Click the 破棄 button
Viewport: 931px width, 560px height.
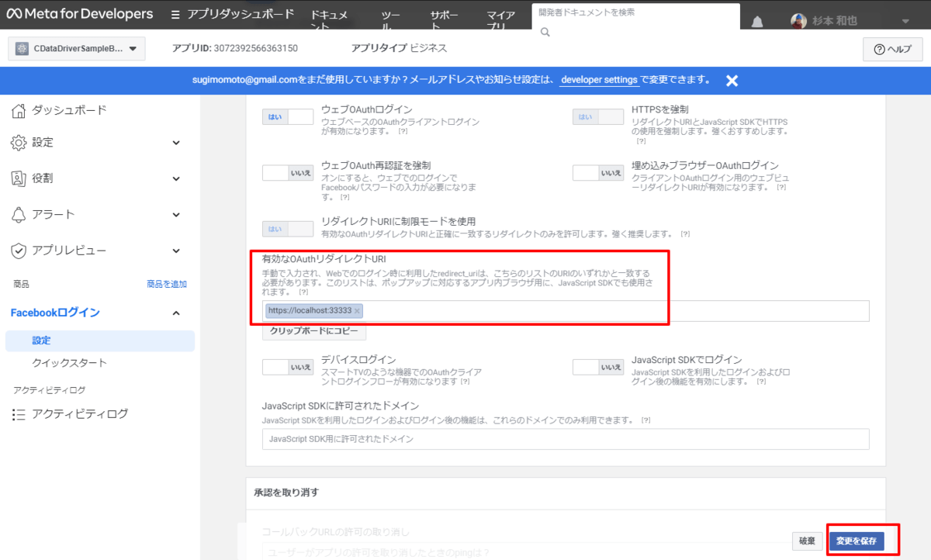pyautogui.click(x=807, y=541)
